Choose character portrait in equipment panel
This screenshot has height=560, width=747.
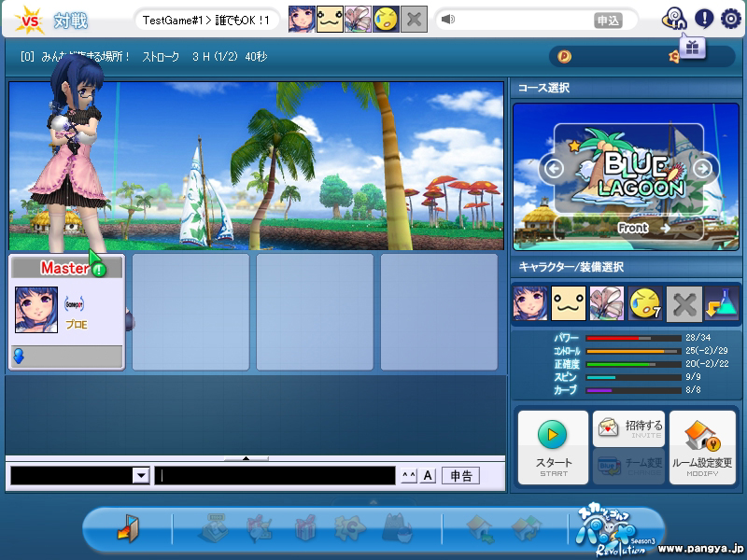click(530, 303)
